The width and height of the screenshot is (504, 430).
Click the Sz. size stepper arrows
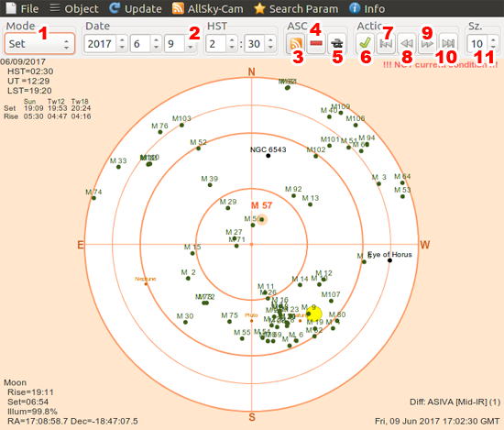(493, 44)
